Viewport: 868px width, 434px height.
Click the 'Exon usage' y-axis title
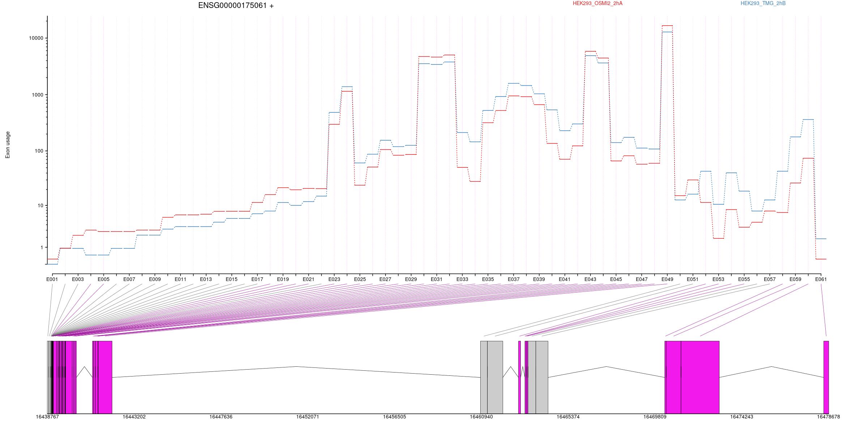point(8,145)
